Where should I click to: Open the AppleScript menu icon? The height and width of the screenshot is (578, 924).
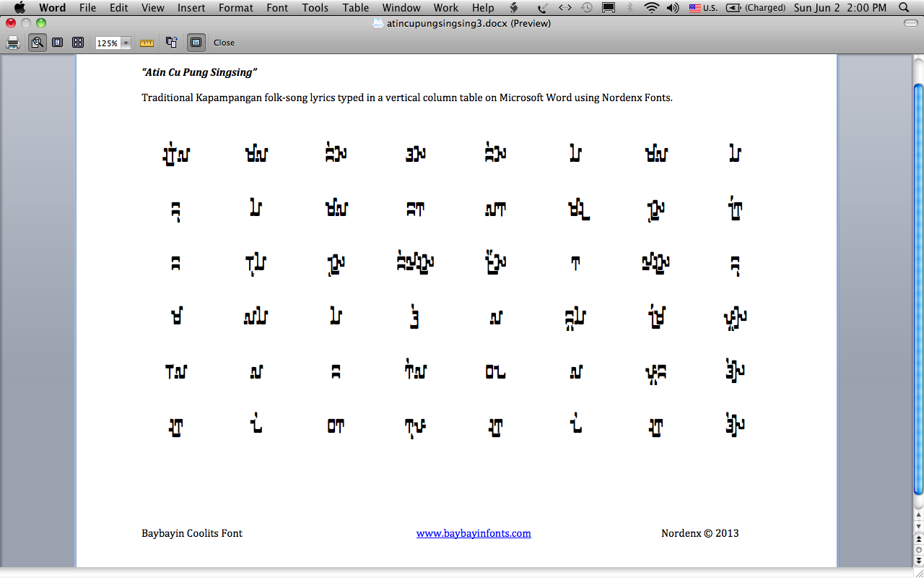coord(514,8)
